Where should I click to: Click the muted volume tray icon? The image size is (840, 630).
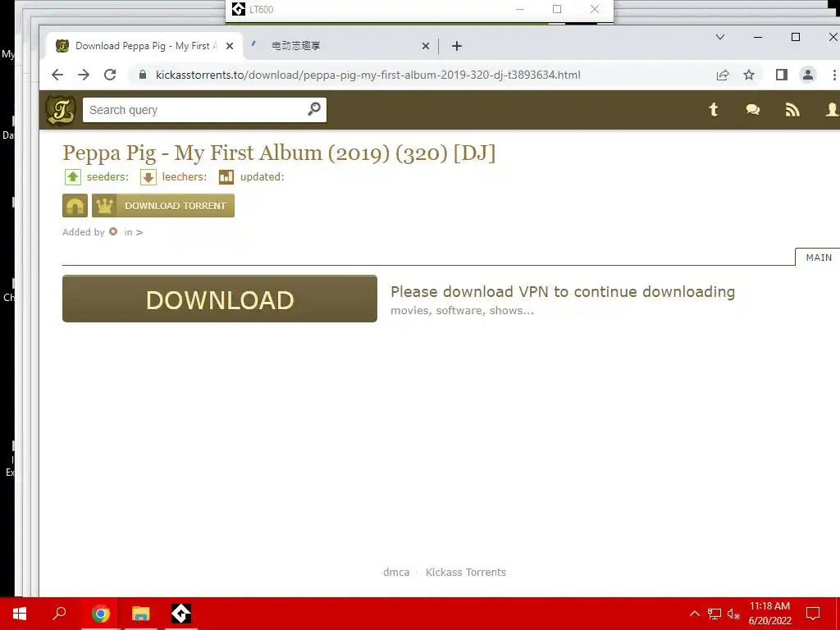pyautogui.click(x=733, y=614)
